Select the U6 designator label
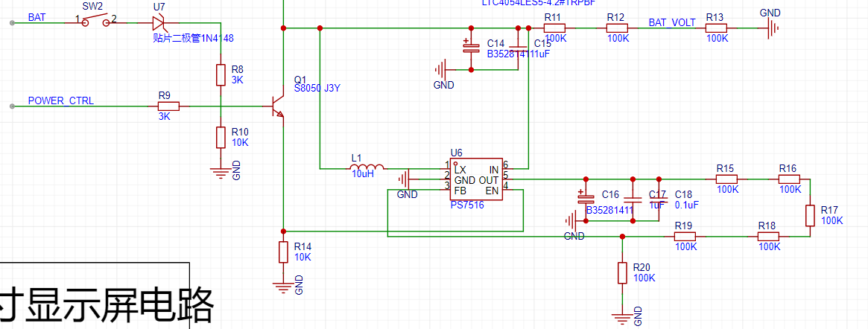Screen dimensions: 868x329 tap(457, 153)
